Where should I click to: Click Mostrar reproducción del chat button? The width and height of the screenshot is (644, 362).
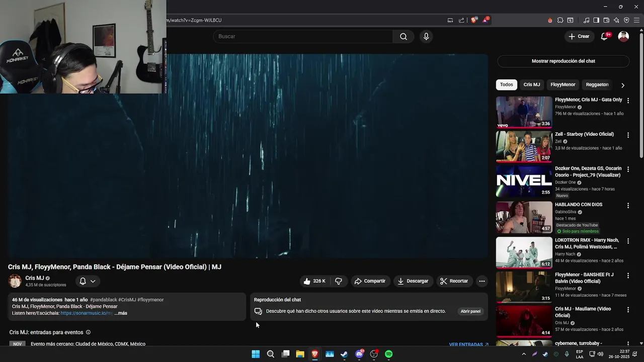tap(563, 61)
